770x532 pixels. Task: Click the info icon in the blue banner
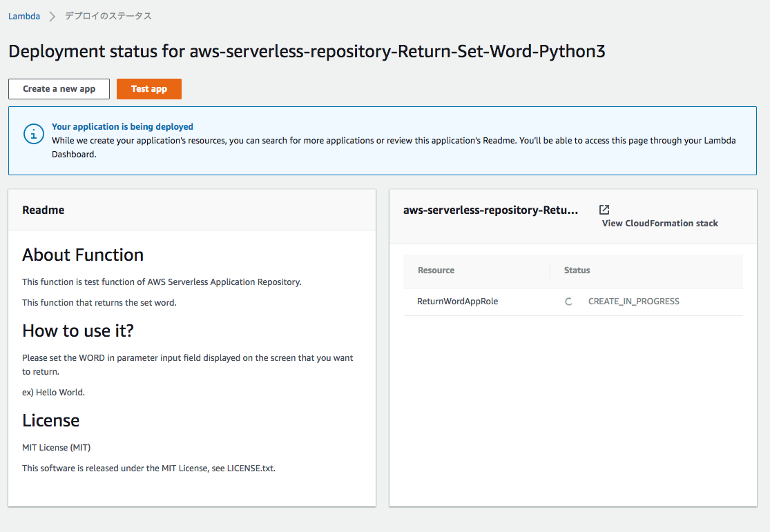click(x=33, y=134)
